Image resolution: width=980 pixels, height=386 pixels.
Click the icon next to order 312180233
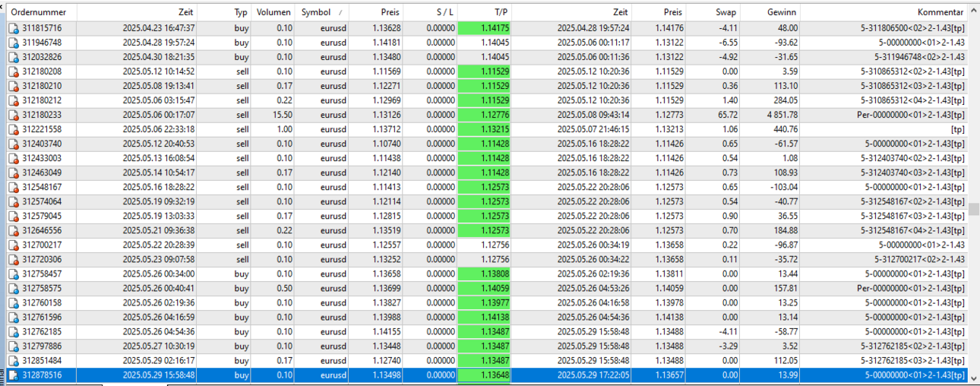pyautogui.click(x=14, y=115)
